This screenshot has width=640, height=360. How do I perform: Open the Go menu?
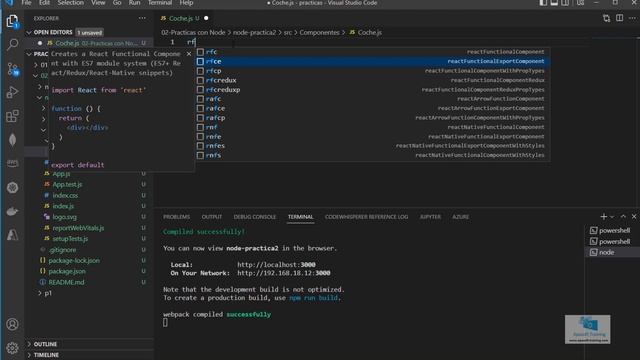pos(117,3)
